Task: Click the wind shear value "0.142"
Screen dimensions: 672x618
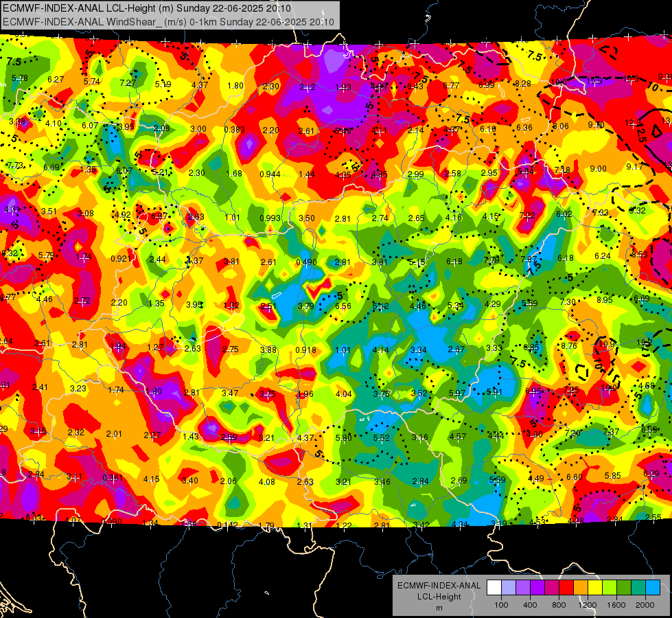Action: click(x=228, y=525)
